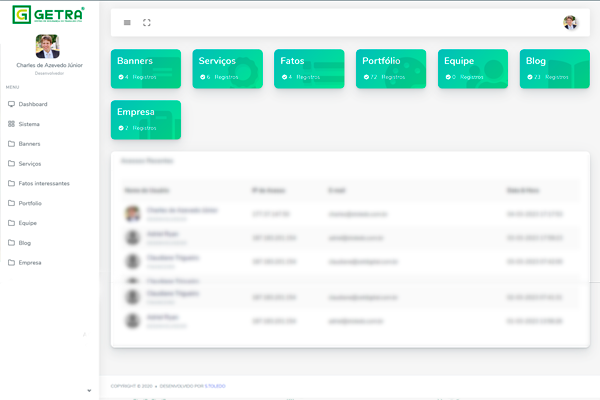
Task: Open the Equipe summary card
Action: [x=473, y=68]
